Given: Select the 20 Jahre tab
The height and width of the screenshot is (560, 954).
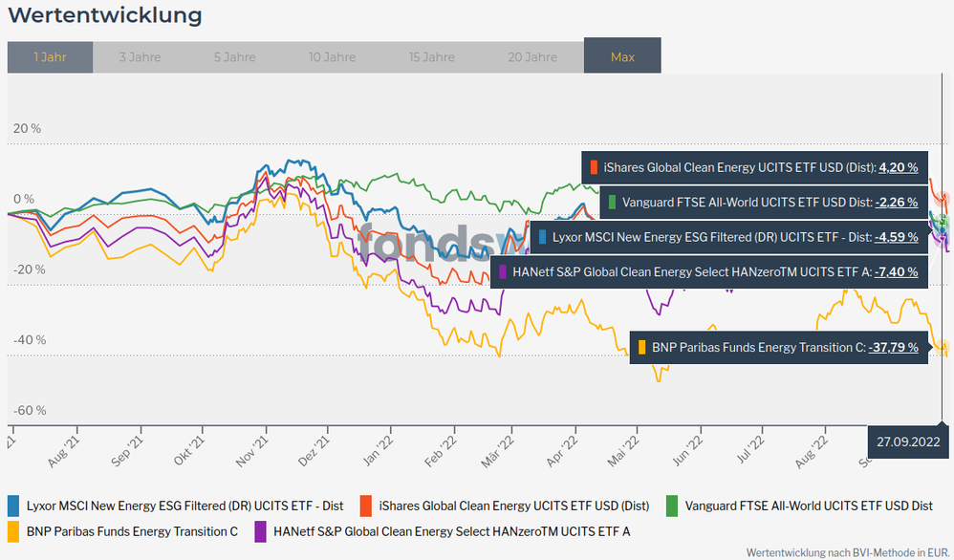Looking at the screenshot, I should [x=532, y=56].
